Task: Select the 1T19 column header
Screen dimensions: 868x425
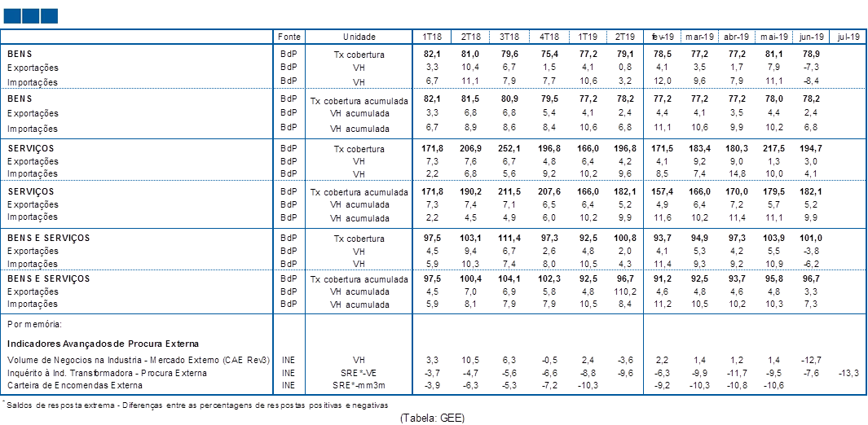Action: pos(587,37)
